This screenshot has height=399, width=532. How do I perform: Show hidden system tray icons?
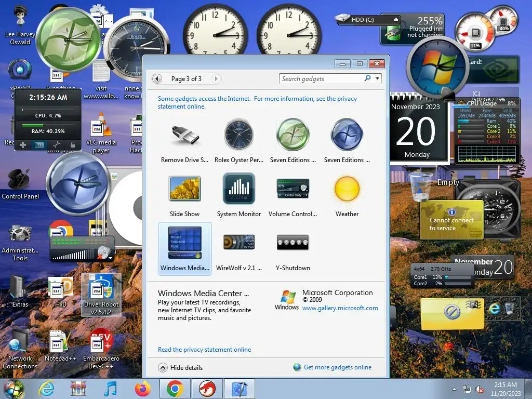(x=454, y=389)
